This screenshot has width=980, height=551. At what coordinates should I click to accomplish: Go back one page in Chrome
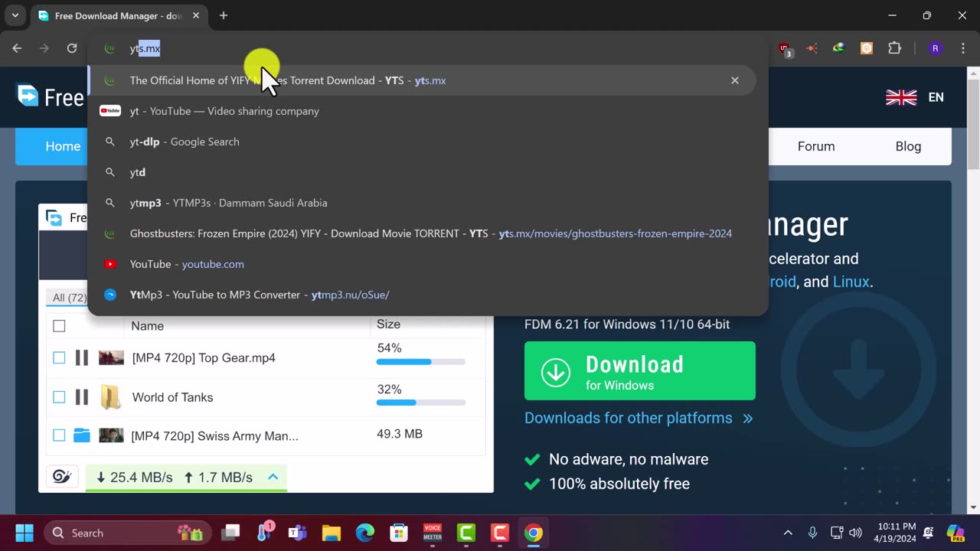click(x=17, y=48)
